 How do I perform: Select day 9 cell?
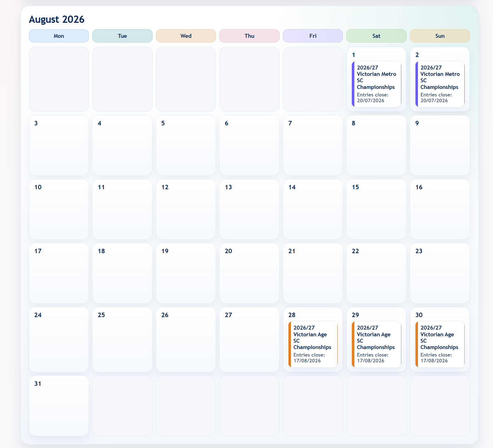tap(440, 145)
